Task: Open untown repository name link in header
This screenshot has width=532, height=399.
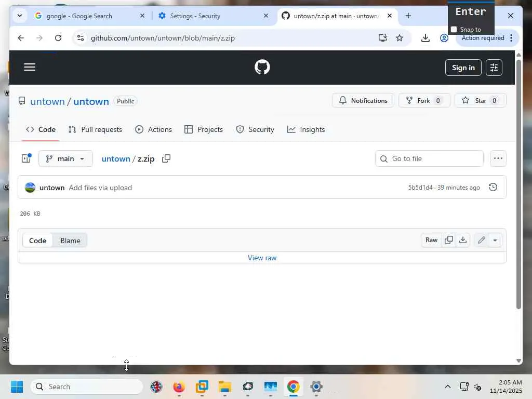Action: (91, 101)
